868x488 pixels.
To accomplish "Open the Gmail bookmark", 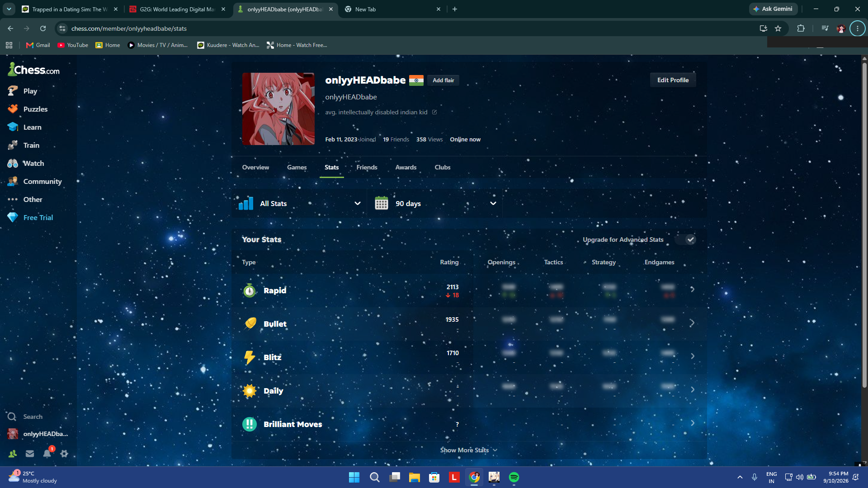I will [x=38, y=45].
